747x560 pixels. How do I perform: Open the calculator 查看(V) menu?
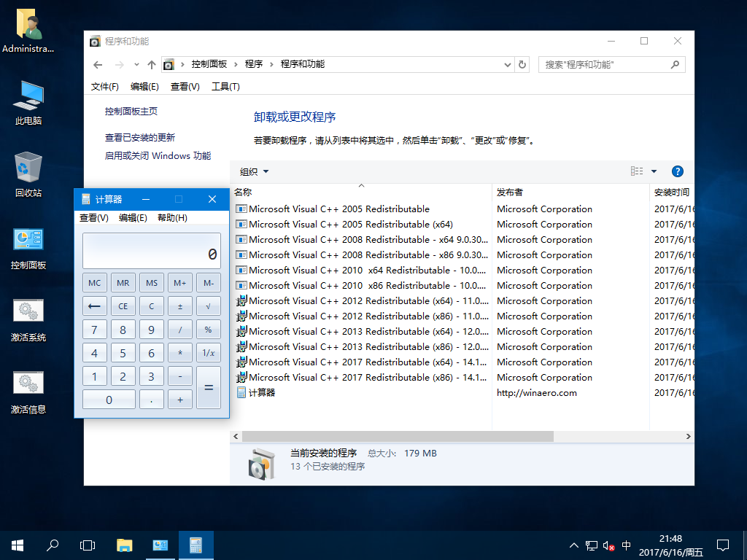click(x=94, y=217)
